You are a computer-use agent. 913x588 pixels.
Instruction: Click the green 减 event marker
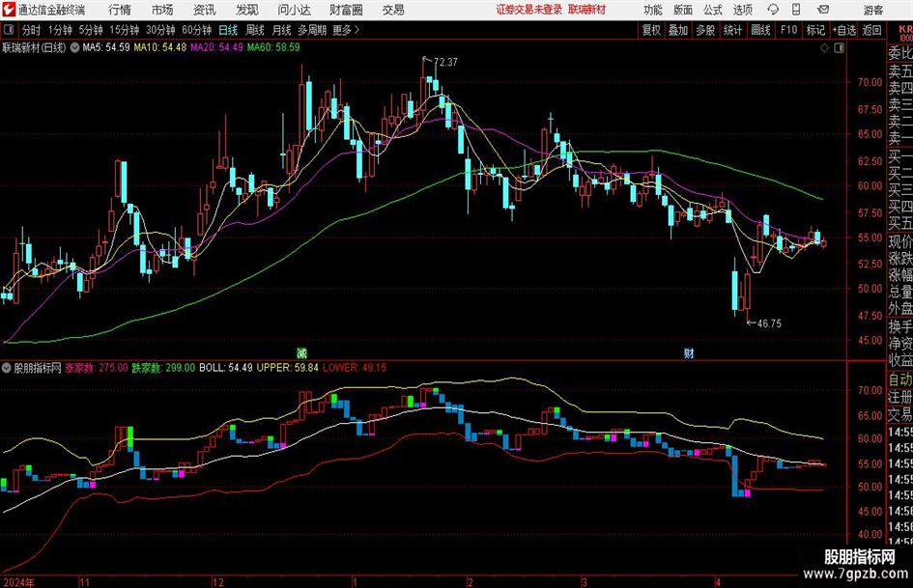301,352
